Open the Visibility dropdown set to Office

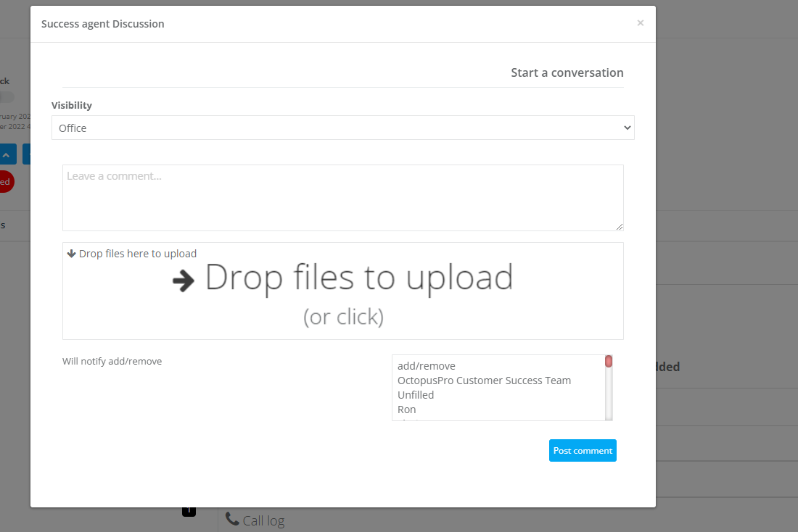[342, 128]
